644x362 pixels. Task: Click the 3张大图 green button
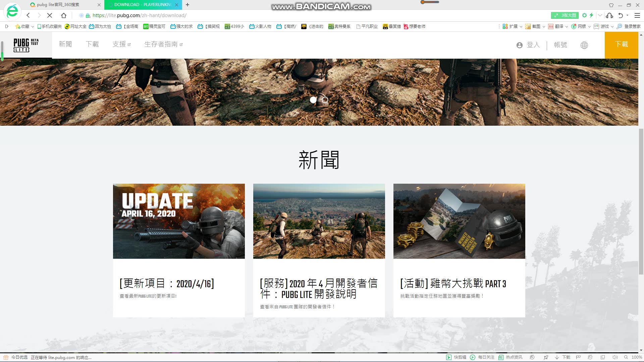click(565, 15)
